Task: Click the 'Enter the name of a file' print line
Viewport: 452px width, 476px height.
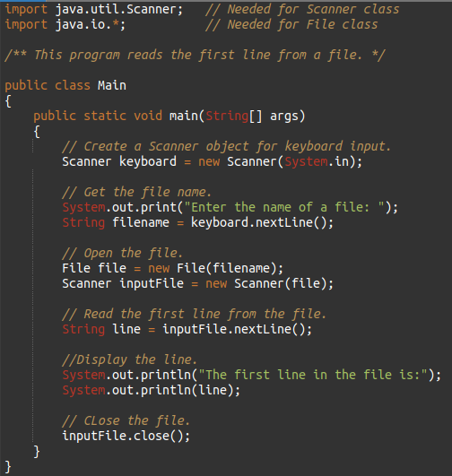Action: coord(230,207)
